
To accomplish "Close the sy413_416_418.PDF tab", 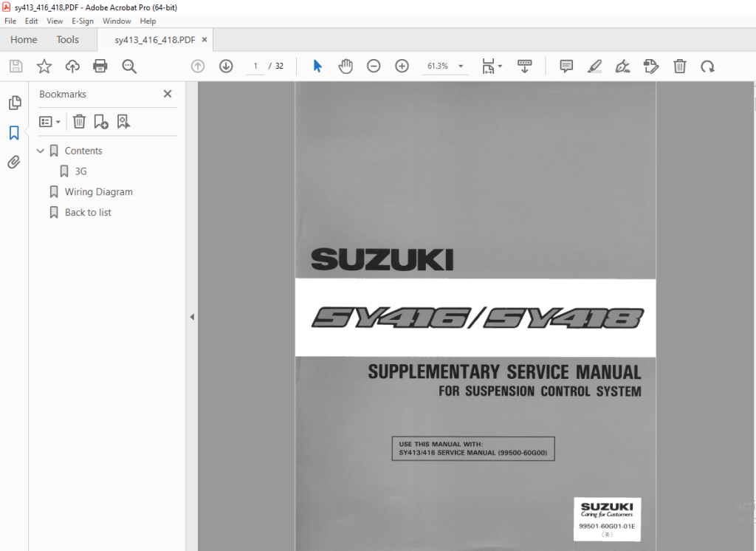I will [x=205, y=40].
